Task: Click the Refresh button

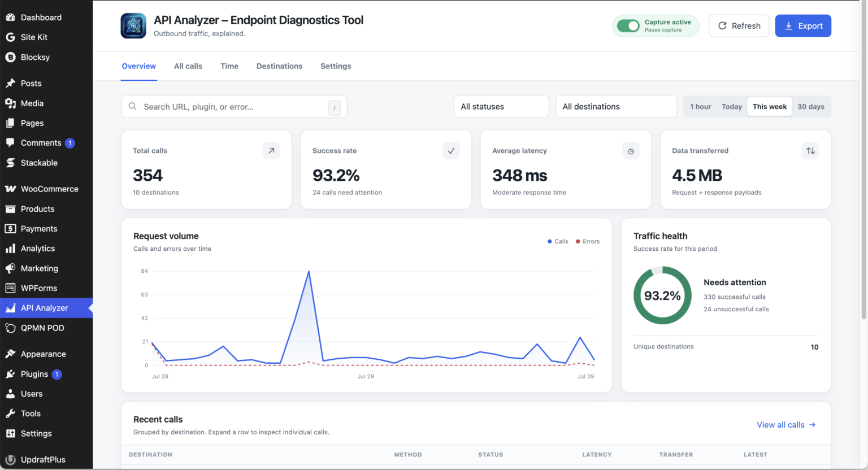Action: tap(739, 26)
